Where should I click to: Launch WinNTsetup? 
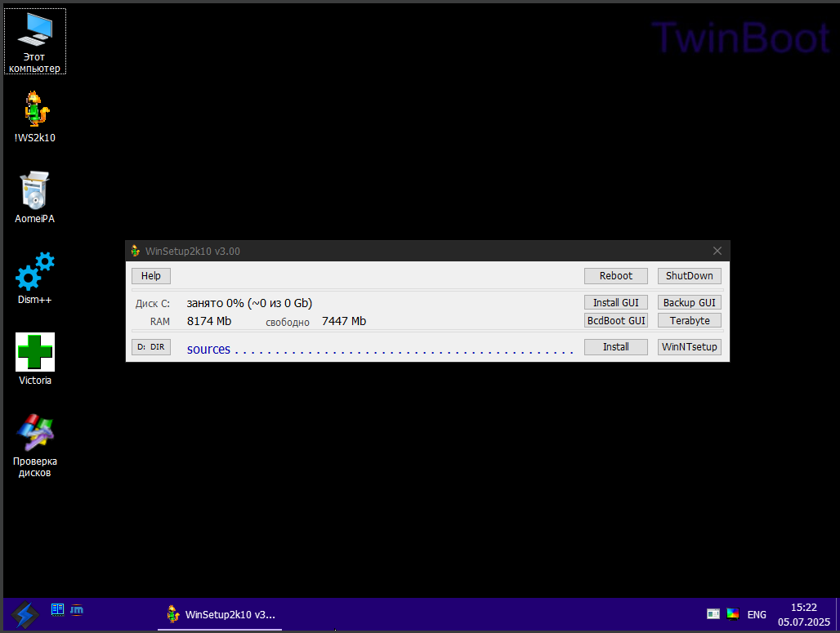coord(690,346)
